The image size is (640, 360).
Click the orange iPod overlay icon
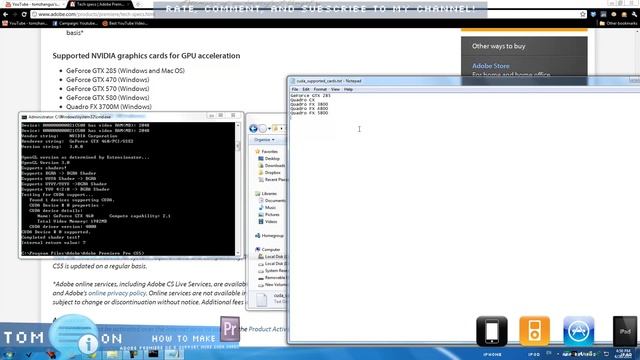(534, 331)
